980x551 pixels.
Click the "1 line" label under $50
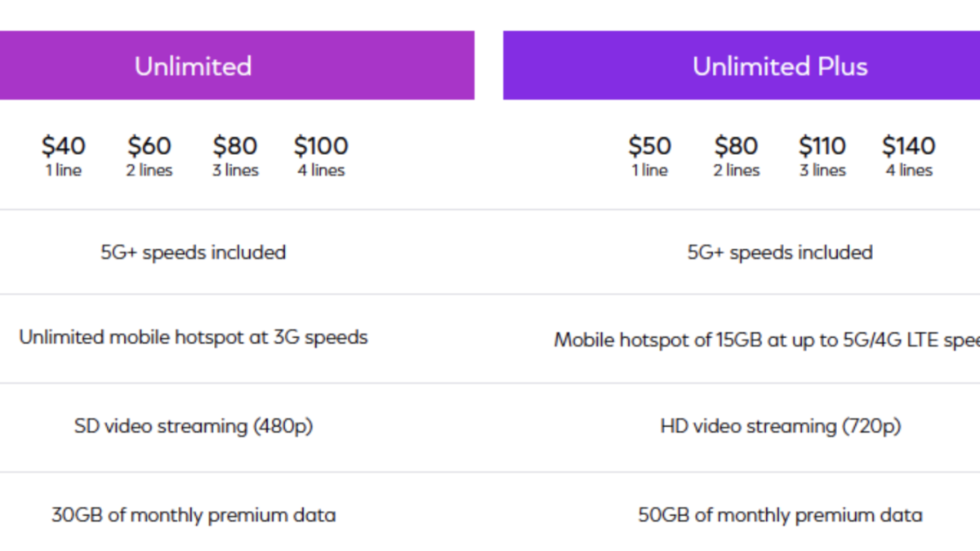point(650,171)
